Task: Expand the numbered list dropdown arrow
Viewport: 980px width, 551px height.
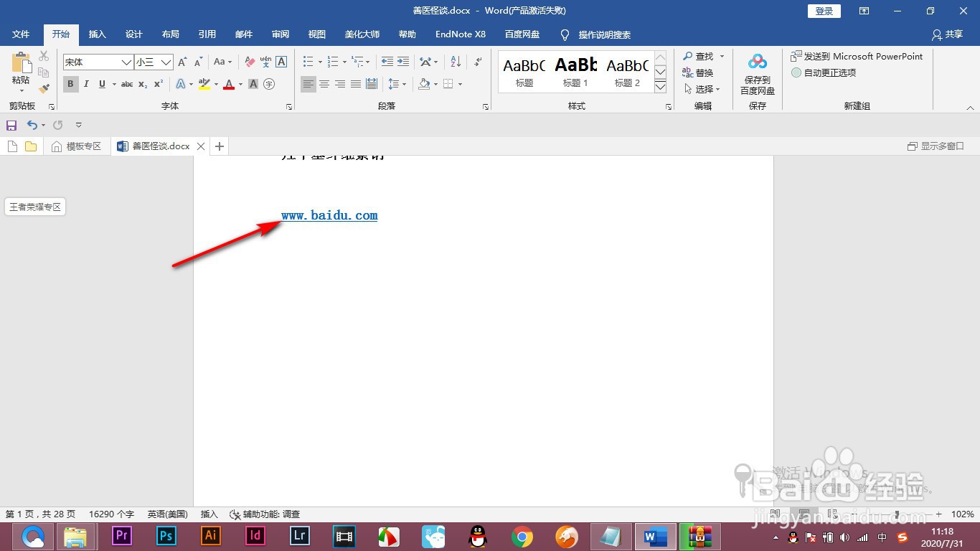Action: 344,62
